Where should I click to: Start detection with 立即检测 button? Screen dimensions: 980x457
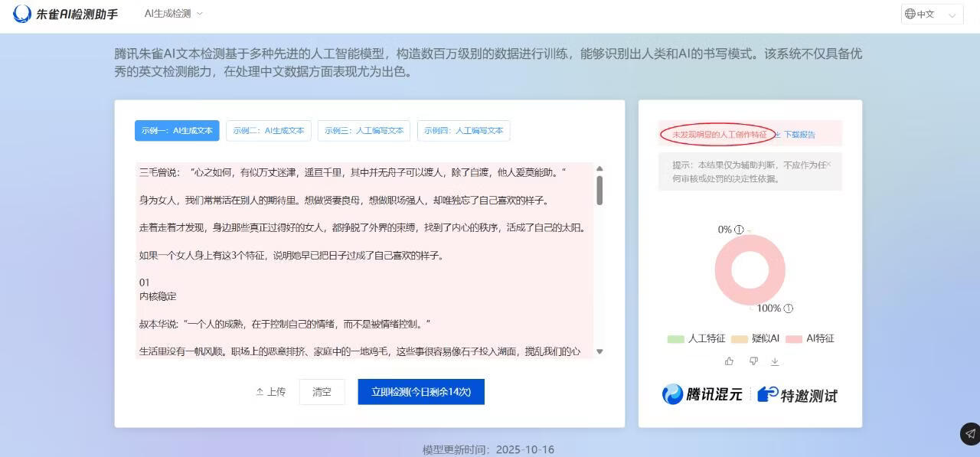[420, 391]
